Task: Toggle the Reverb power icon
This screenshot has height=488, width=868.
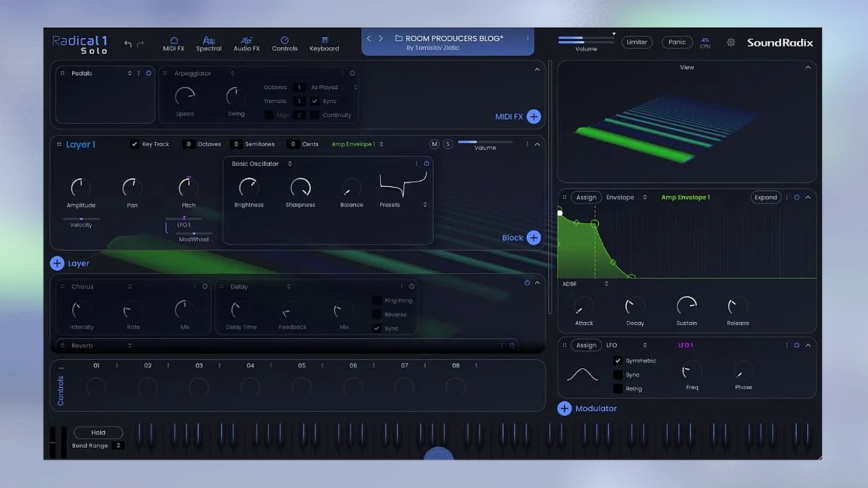Action: 512,346
